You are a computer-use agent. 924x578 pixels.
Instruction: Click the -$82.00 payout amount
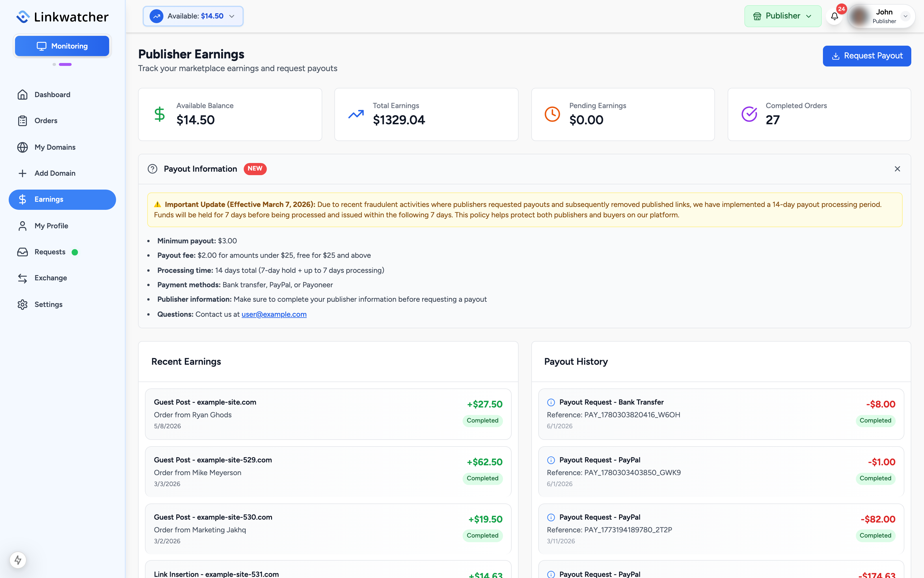pos(878,519)
